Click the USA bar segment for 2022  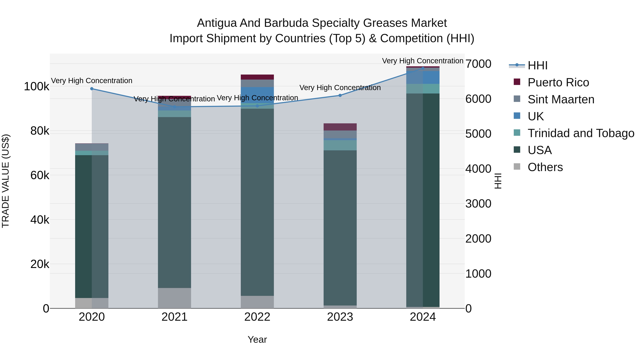point(257,202)
